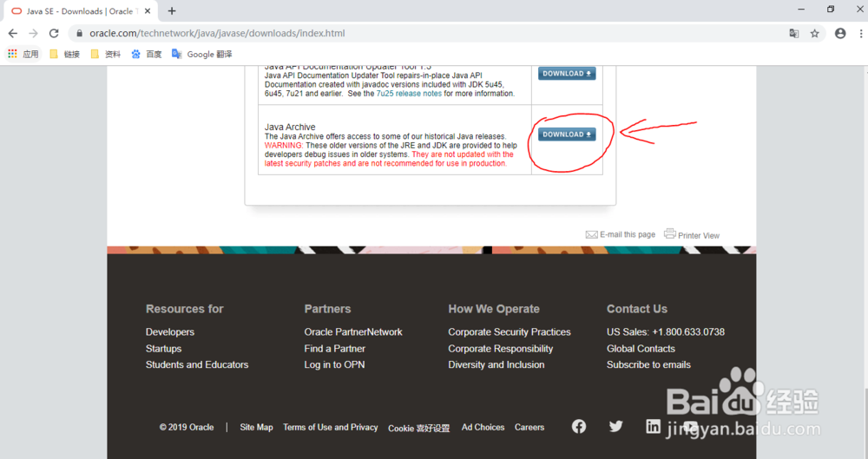This screenshot has width=868, height=459.
Task: Close the Java SE Downloads tab
Action: click(148, 11)
